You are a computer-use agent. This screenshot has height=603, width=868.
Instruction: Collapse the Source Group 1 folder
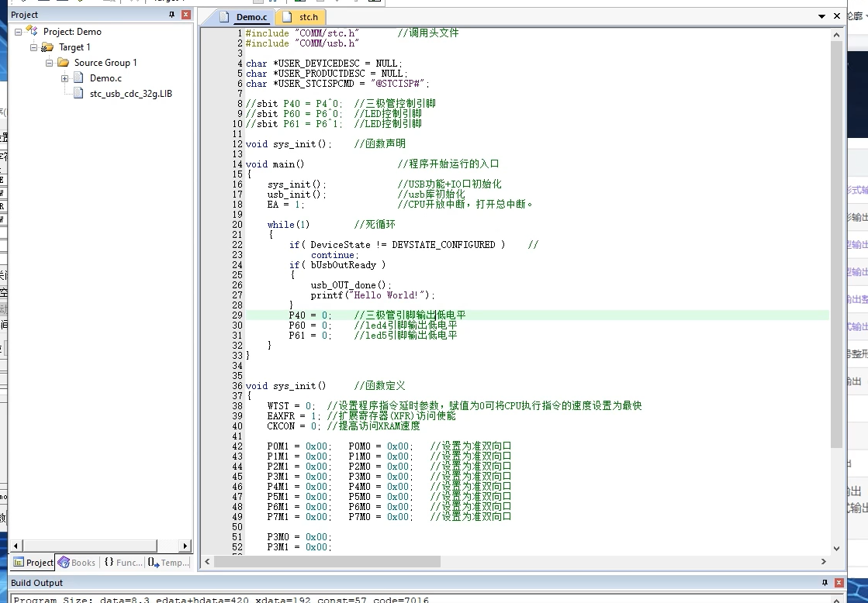50,63
